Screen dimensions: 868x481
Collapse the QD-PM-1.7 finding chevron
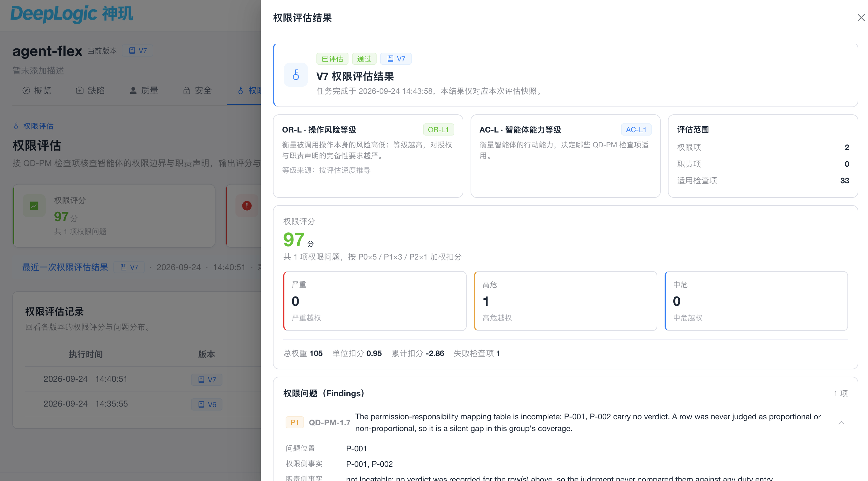[x=841, y=423]
